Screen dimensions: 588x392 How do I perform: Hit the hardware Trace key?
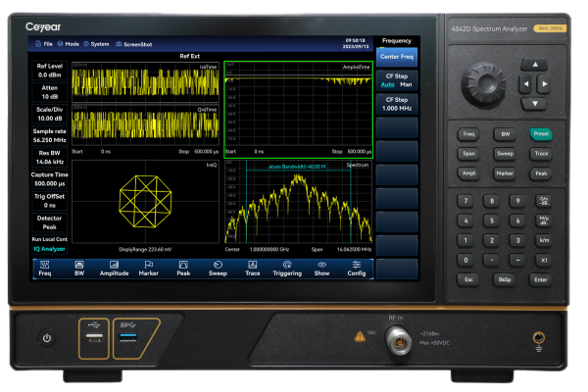[x=541, y=154]
